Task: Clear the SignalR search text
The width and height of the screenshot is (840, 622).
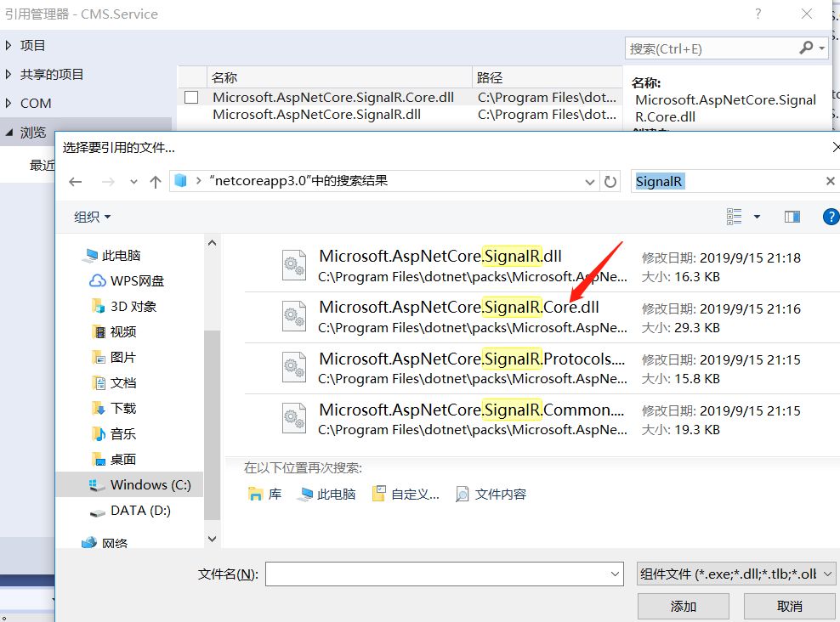Action: click(x=831, y=182)
